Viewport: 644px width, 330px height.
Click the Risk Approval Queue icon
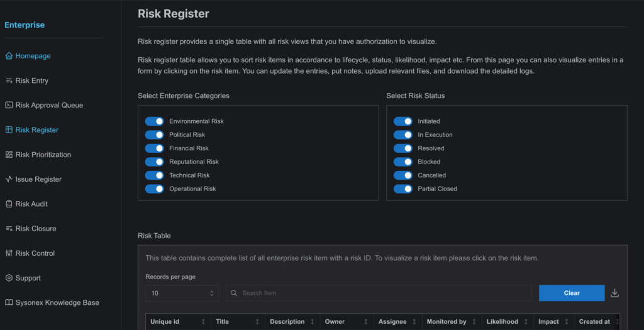pyautogui.click(x=9, y=105)
